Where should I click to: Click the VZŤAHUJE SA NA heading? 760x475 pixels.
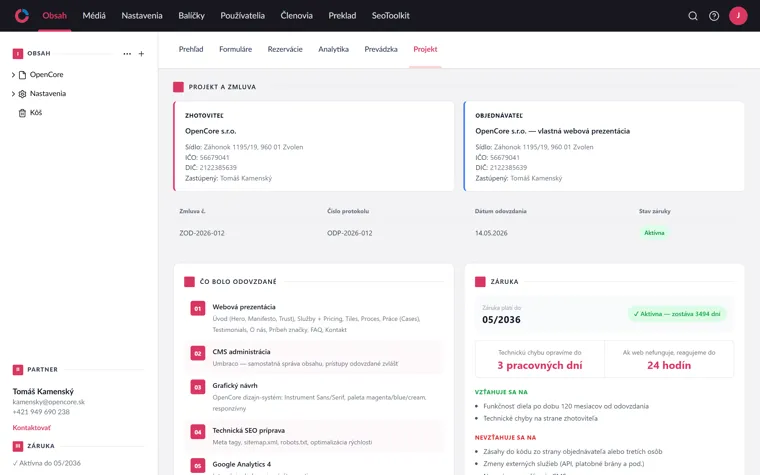tap(501, 392)
